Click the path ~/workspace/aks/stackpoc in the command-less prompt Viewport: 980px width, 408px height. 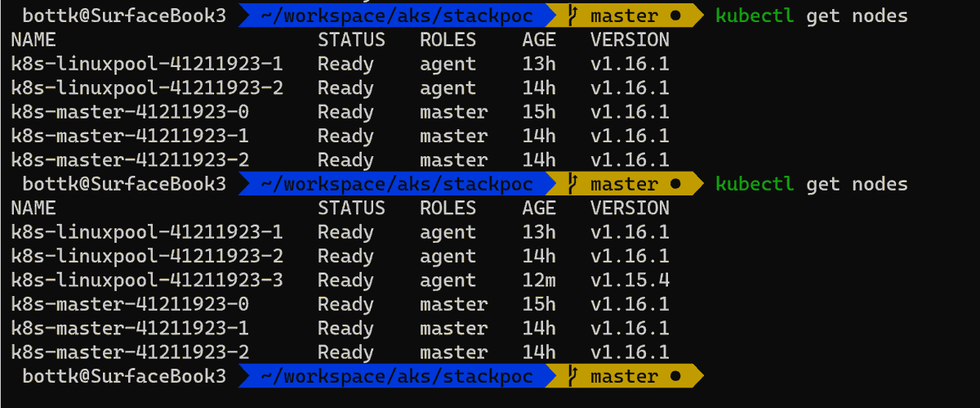pyautogui.click(x=397, y=376)
